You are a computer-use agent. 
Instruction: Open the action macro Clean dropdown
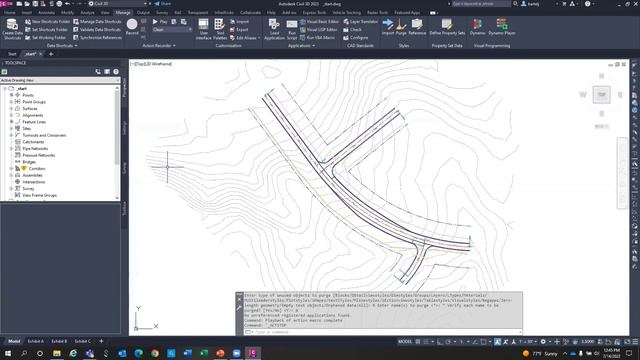click(x=172, y=30)
